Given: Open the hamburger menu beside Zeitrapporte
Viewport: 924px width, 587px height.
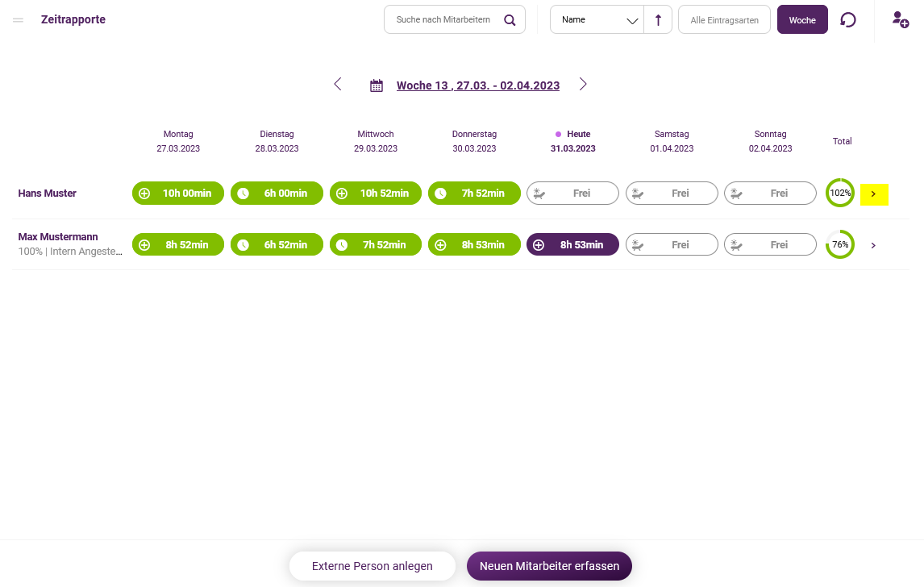Looking at the screenshot, I should click(x=19, y=20).
